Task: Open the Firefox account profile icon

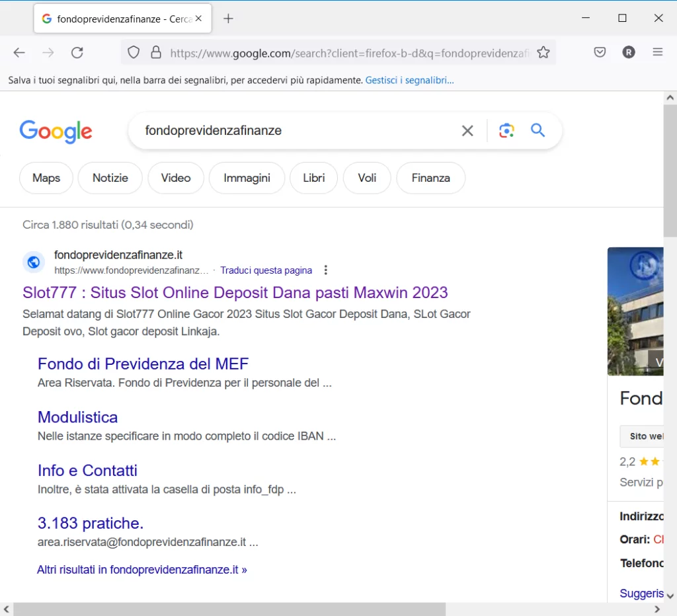Action: pos(628,53)
